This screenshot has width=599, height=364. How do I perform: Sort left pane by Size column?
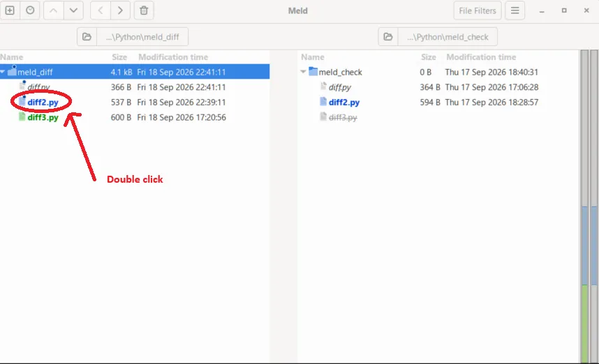tap(119, 57)
